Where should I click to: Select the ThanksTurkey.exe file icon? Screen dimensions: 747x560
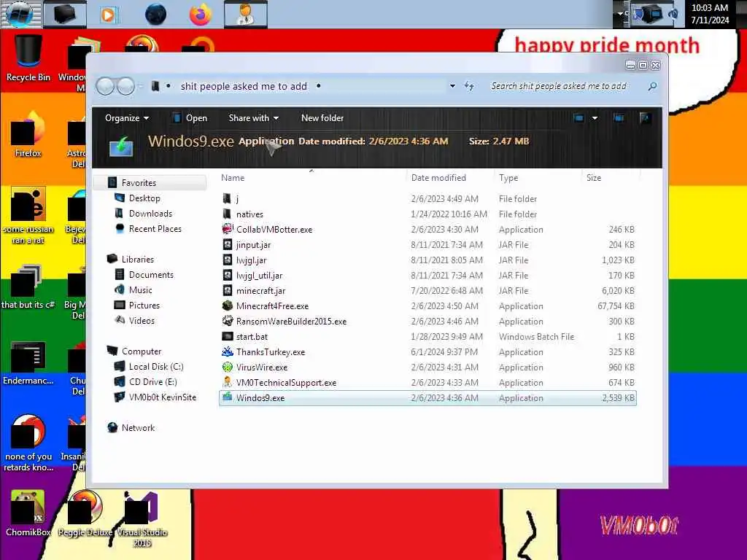coord(228,352)
